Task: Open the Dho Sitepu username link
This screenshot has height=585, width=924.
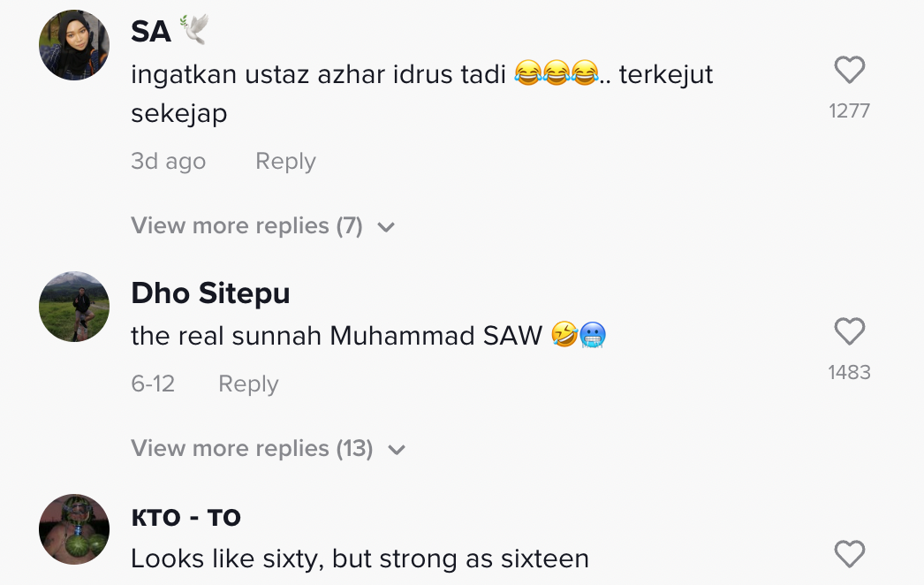Action: coord(210,293)
